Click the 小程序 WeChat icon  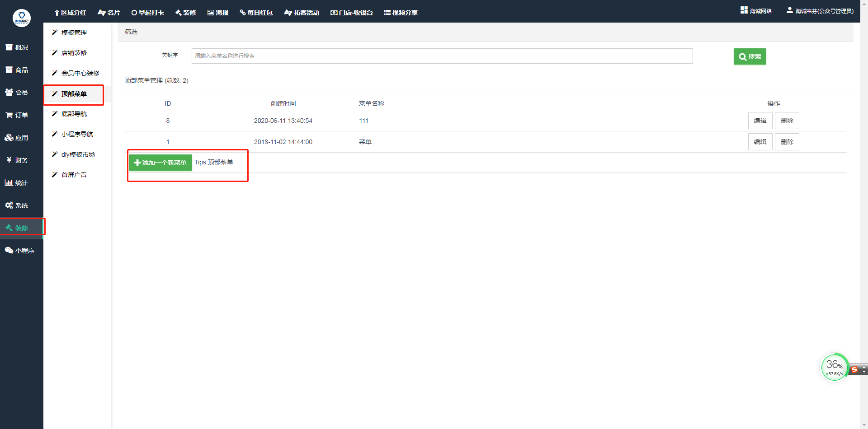[9, 250]
